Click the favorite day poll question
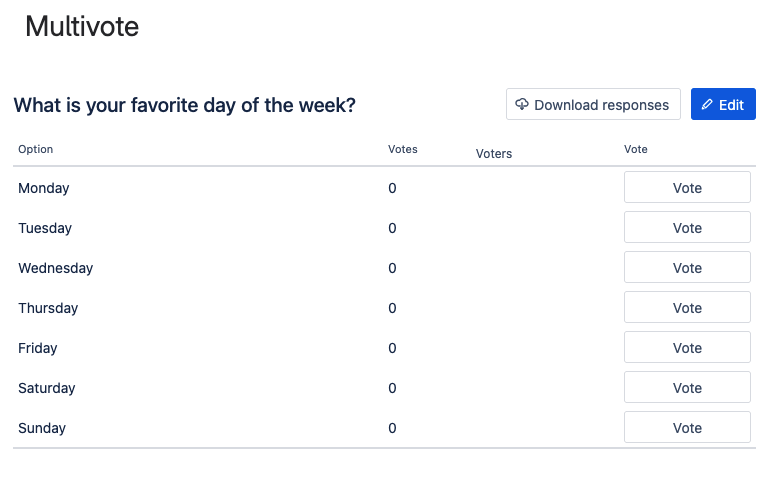Viewport: 783px width, 481px height. tap(184, 105)
